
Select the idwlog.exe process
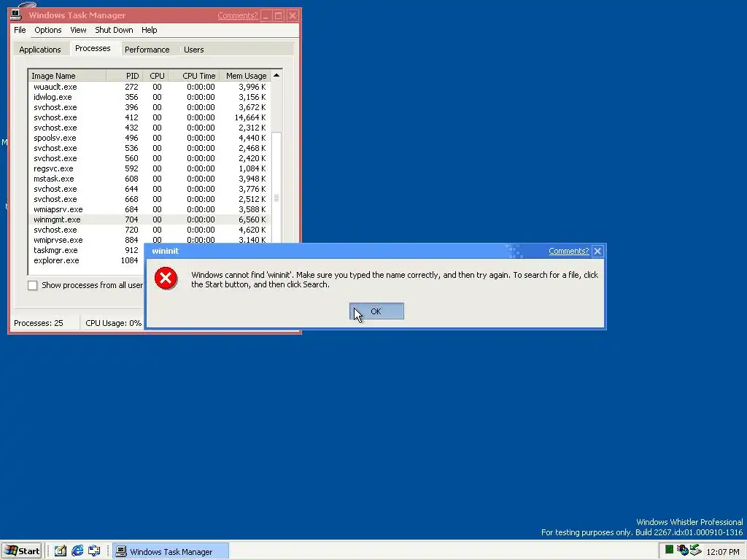pos(150,97)
